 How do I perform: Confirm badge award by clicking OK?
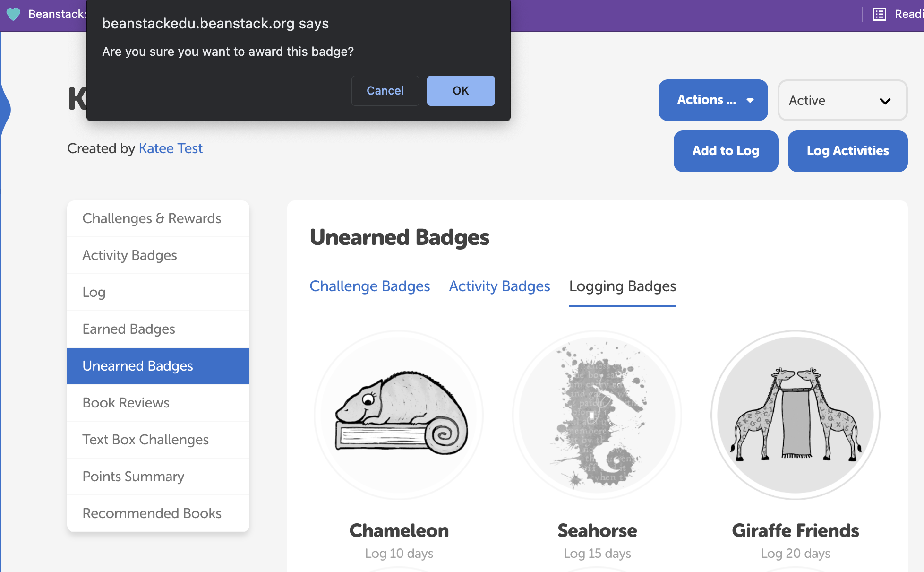pyautogui.click(x=461, y=90)
